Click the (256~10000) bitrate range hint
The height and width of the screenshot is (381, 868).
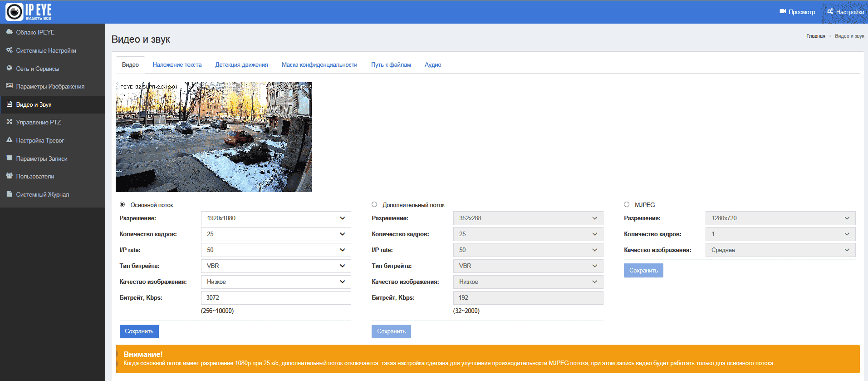click(x=217, y=311)
